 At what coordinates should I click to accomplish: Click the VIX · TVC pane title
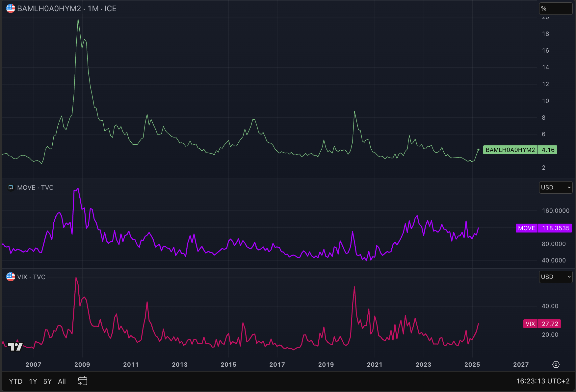(31, 277)
